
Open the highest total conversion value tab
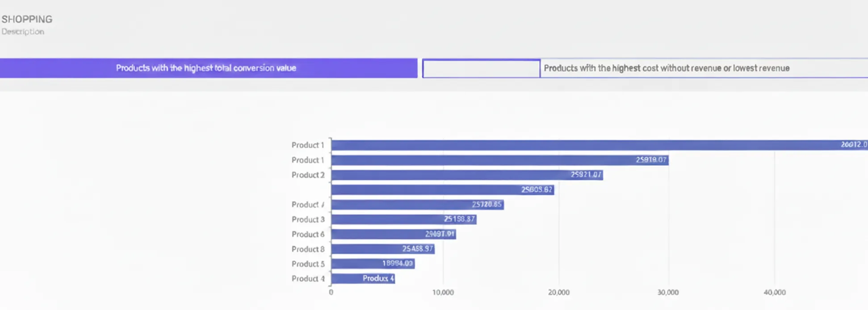[208, 68]
